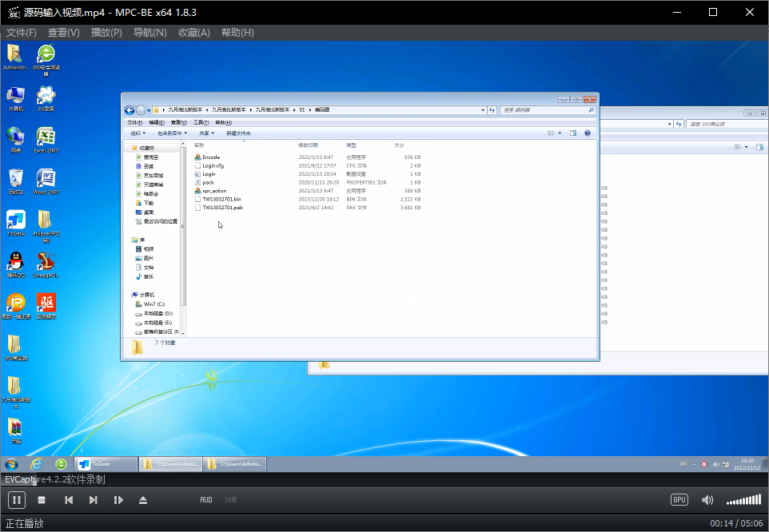This screenshot has width=769, height=532.
Task: Expand the address bar history dropdown
Action: pos(483,110)
